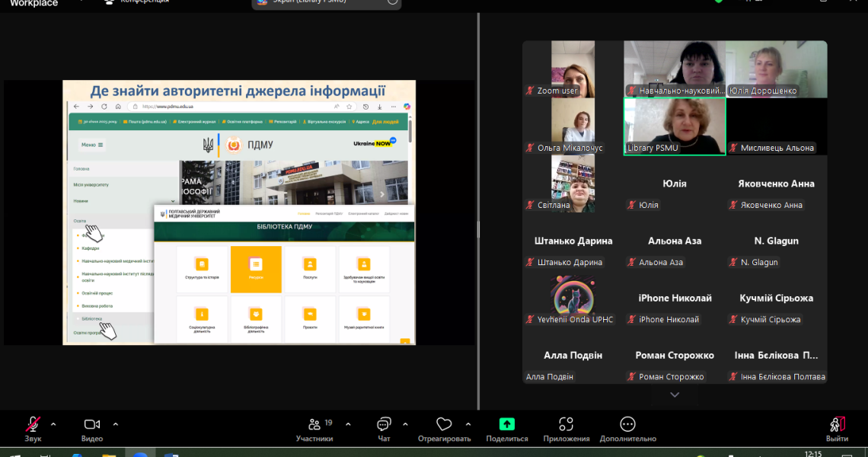Click the muted mic icon on the tile named only Юлія
This screenshot has width=868, height=457.
pyautogui.click(x=632, y=205)
